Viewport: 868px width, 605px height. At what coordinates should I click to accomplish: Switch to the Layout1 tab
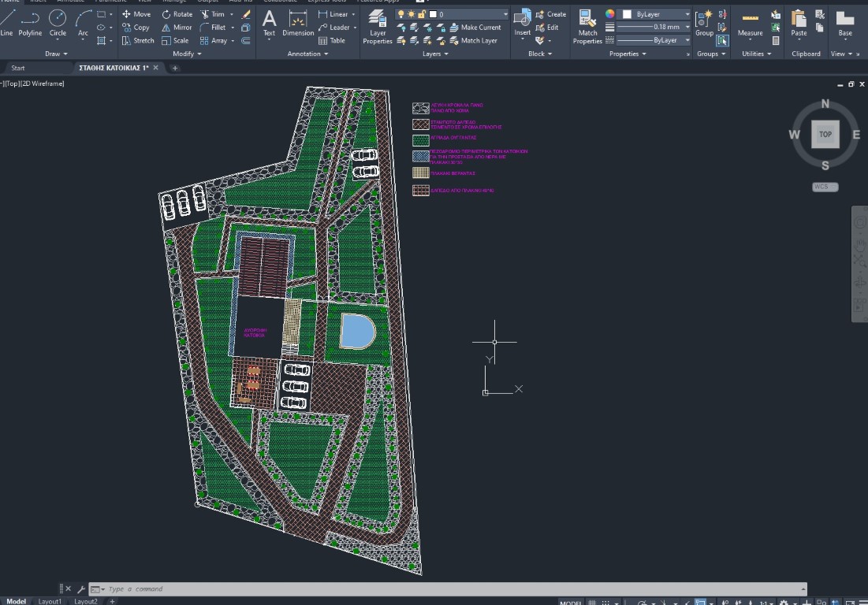point(50,601)
